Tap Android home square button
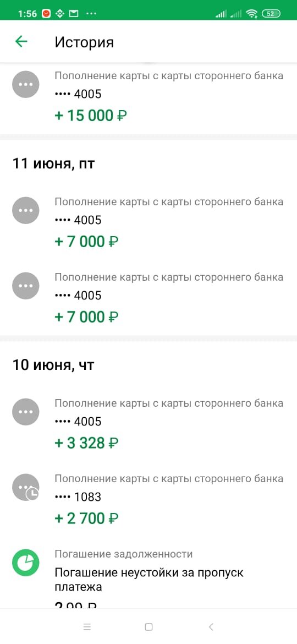297x644 pixels. 148,627
